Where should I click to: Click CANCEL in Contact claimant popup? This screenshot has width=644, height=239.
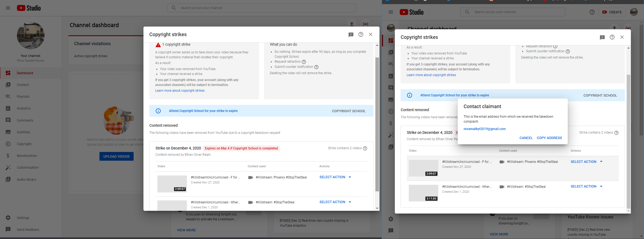click(x=526, y=138)
